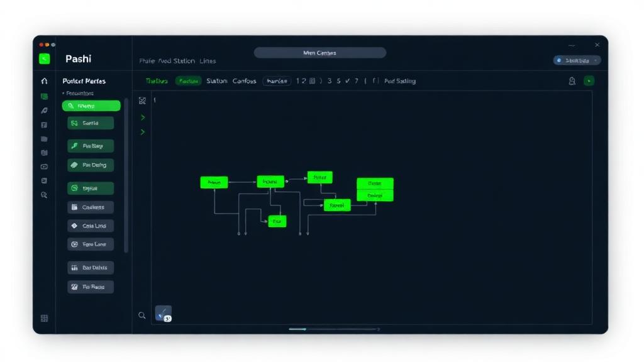Click the magnifier icon below the canvas gutter
Image resolution: width=644 pixels, height=362 pixels.
click(142, 315)
